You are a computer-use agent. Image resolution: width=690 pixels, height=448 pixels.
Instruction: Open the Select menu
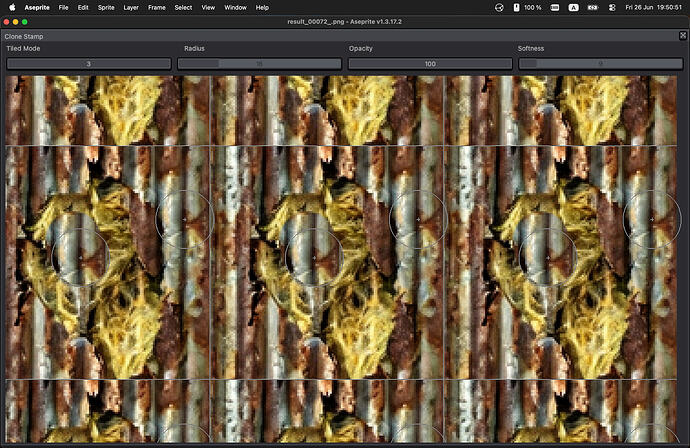(183, 7)
